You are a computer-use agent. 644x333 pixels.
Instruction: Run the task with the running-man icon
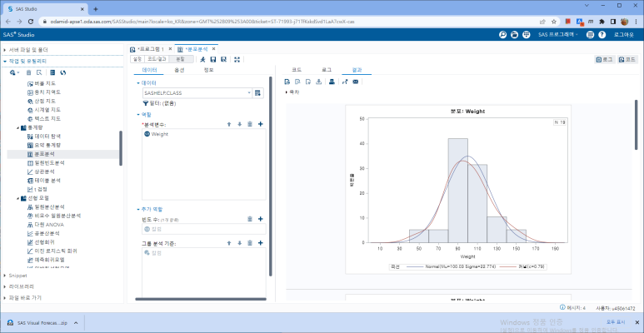pos(202,60)
